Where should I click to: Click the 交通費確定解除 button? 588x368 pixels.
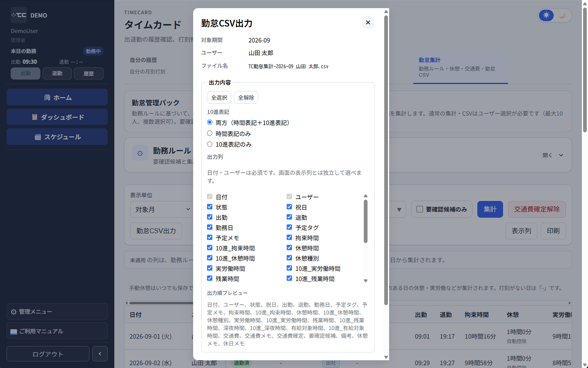pos(537,209)
